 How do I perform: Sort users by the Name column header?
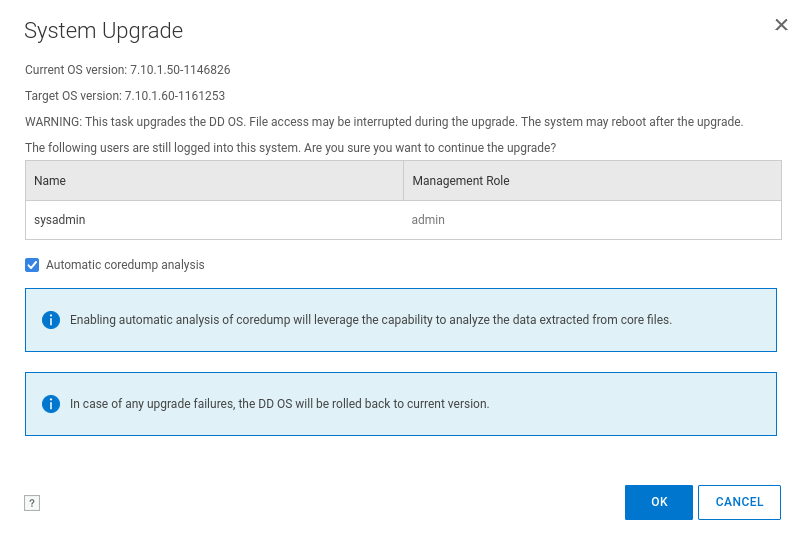50,181
